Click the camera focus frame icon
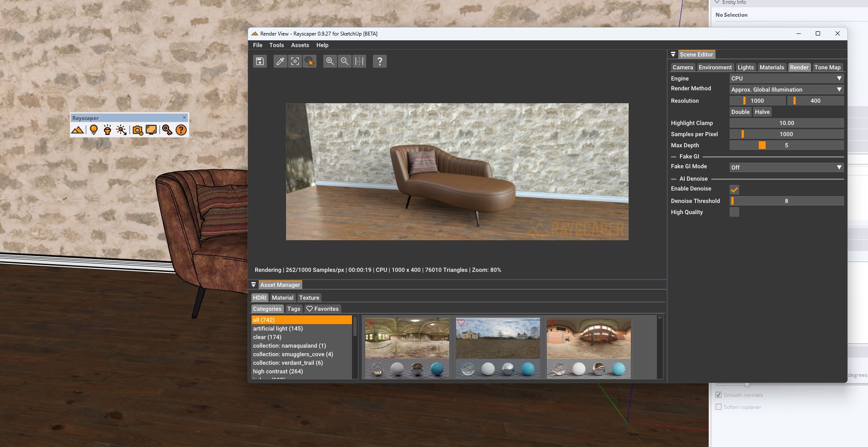The height and width of the screenshot is (447, 868). pyautogui.click(x=295, y=61)
